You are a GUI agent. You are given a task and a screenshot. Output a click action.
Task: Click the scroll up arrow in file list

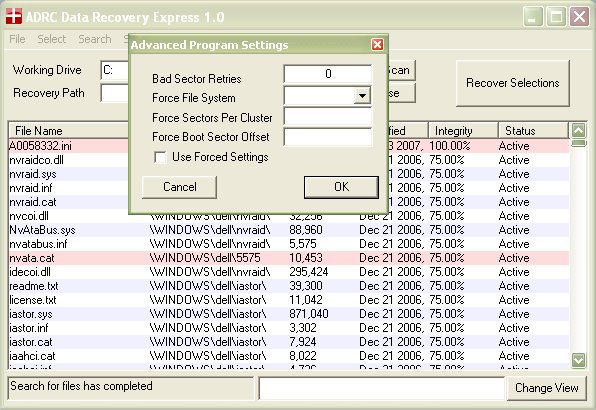[x=579, y=131]
